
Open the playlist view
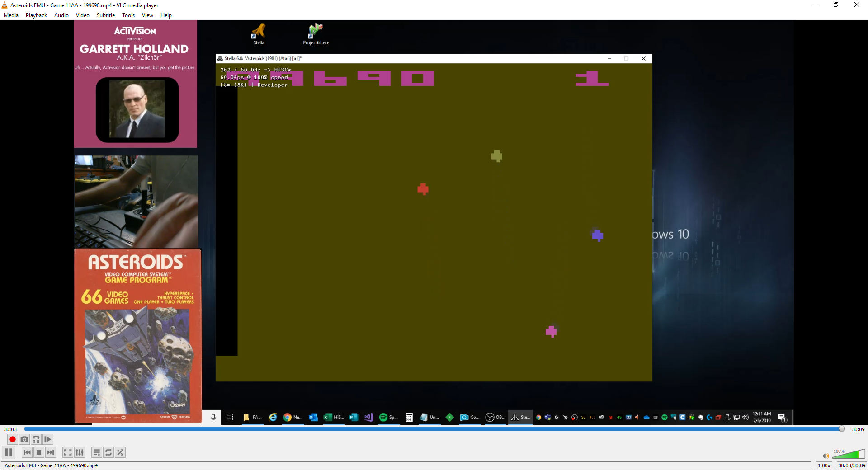[x=97, y=452]
